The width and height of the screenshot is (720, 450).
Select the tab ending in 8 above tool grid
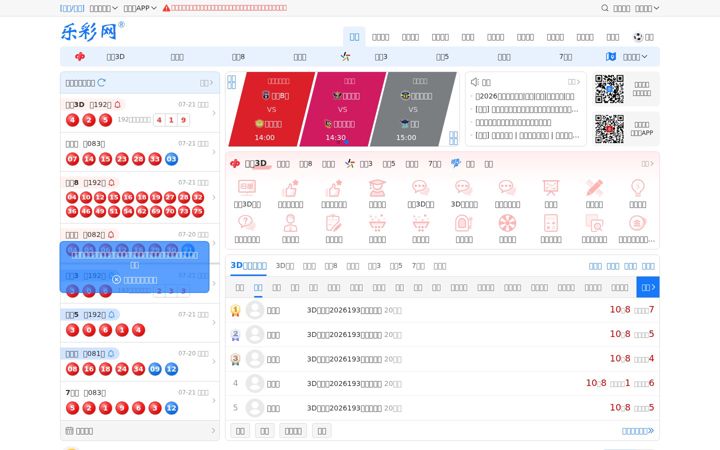pyautogui.click(x=306, y=163)
